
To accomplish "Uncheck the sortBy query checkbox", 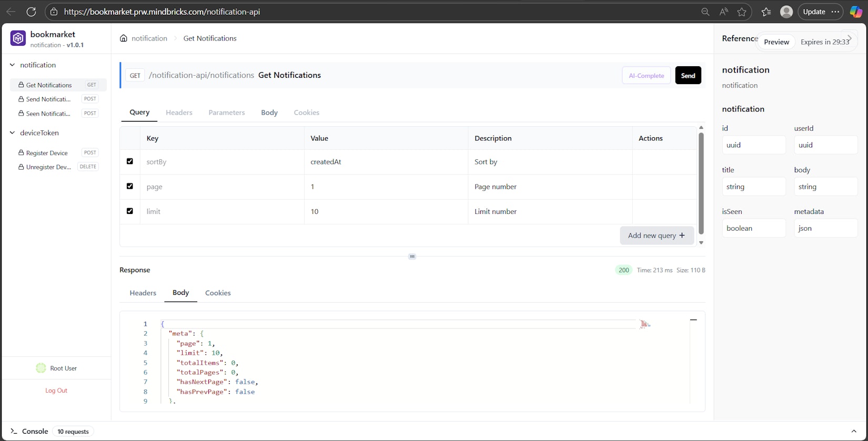I will pos(130,161).
